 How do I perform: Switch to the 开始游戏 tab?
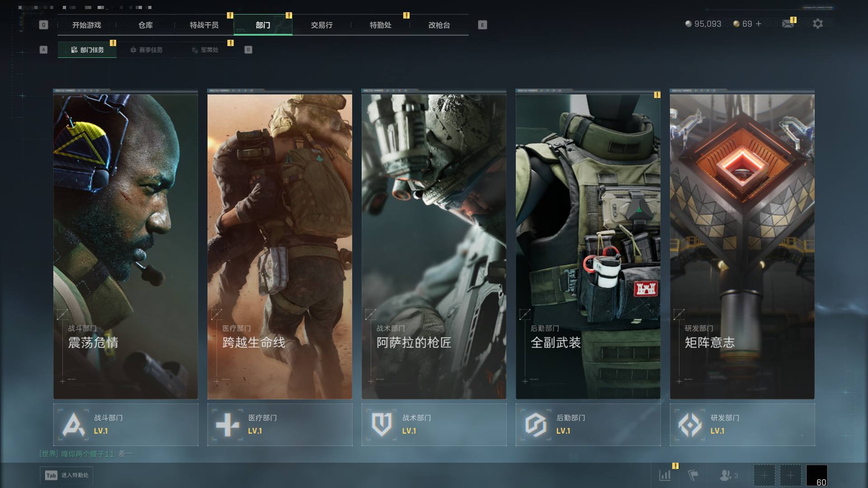(87, 25)
